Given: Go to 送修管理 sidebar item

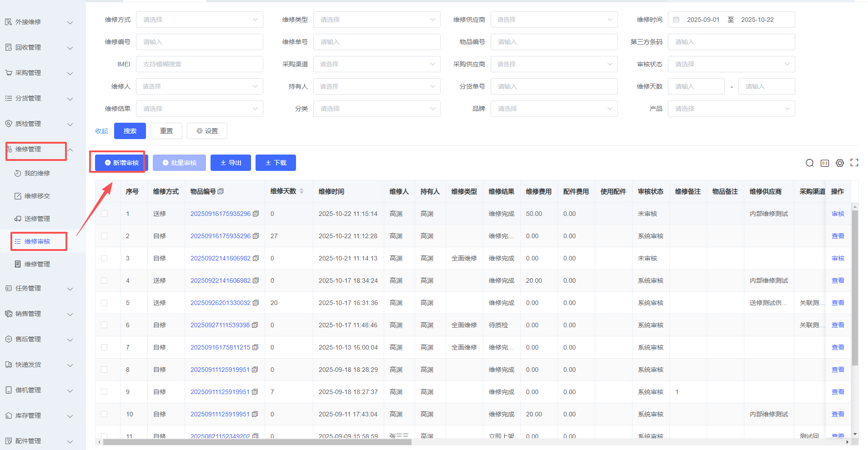Looking at the screenshot, I should tap(37, 219).
